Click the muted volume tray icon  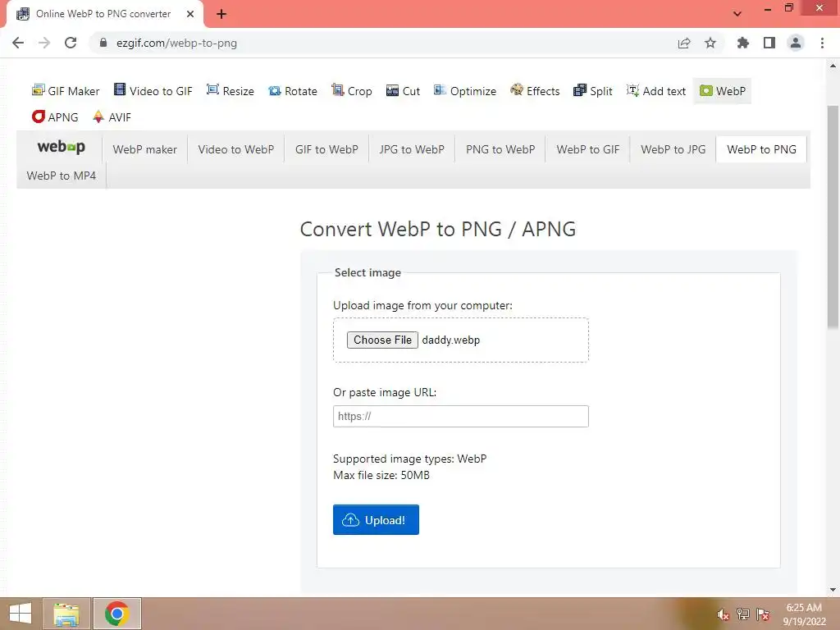[724, 614]
